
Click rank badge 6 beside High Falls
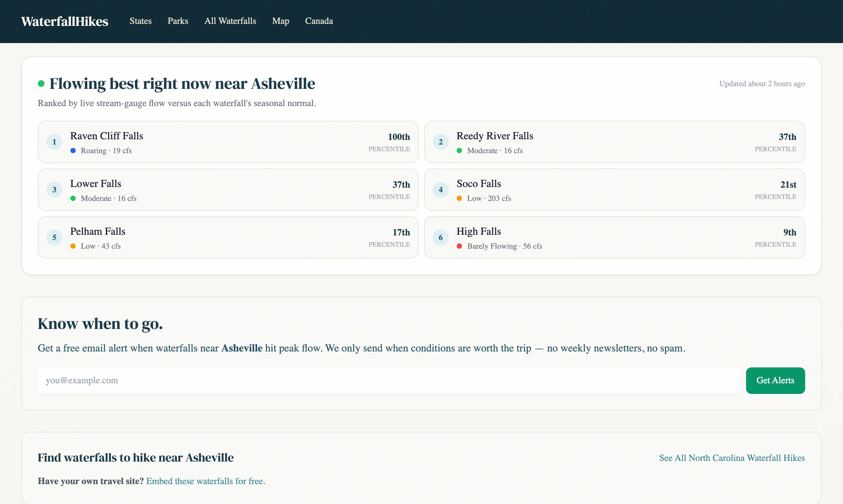pos(440,237)
